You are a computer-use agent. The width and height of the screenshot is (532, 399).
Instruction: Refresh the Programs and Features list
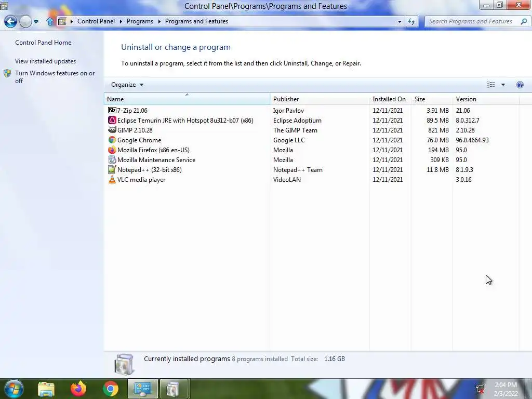coord(411,21)
